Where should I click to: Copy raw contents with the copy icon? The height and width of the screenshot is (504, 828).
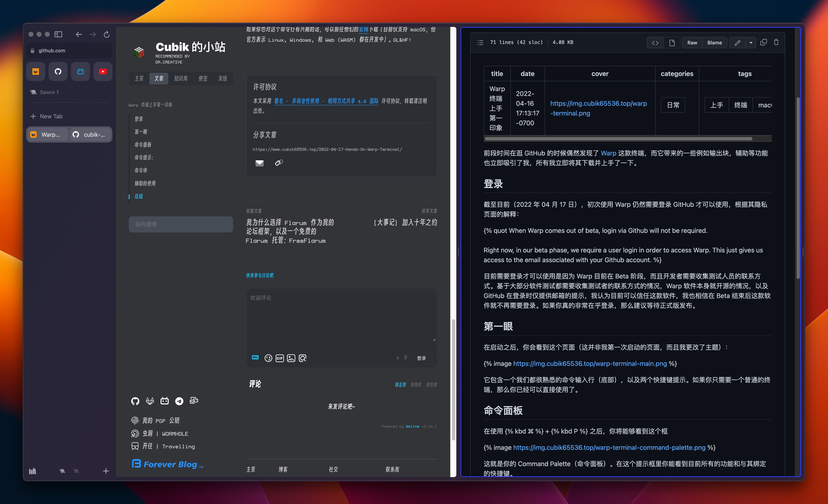point(763,42)
